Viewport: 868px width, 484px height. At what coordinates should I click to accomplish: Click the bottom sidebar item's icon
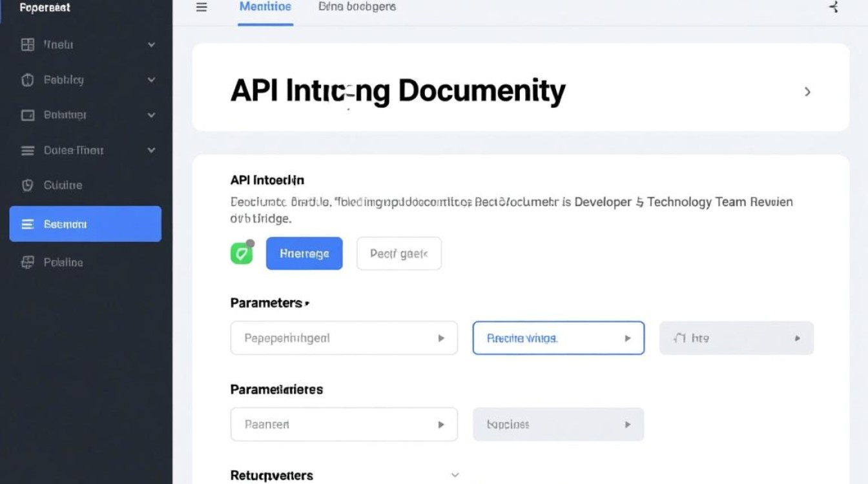tap(28, 262)
